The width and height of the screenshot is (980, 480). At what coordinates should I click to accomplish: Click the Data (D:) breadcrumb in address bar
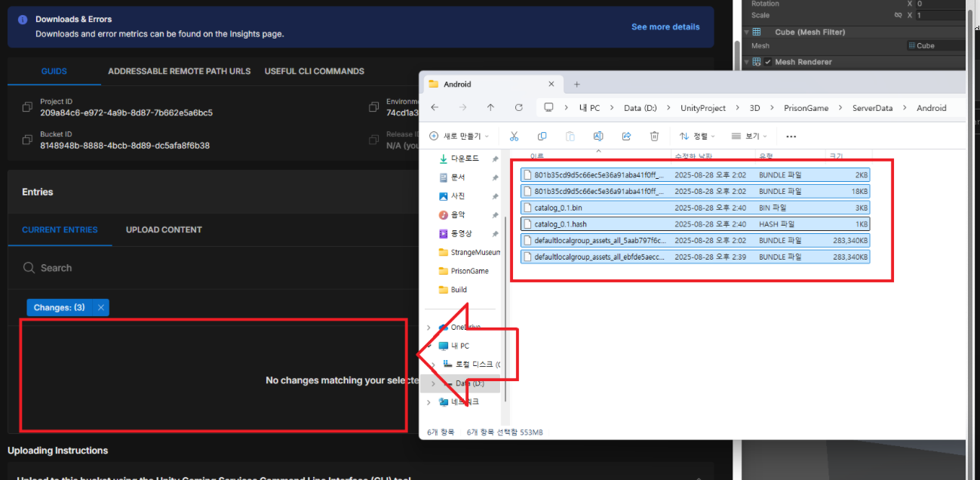point(641,108)
